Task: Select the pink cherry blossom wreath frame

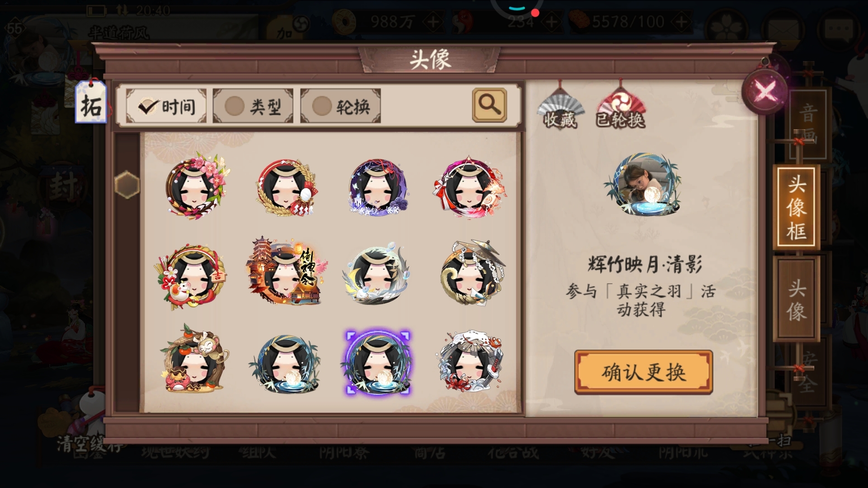Action: pyautogui.click(x=196, y=186)
